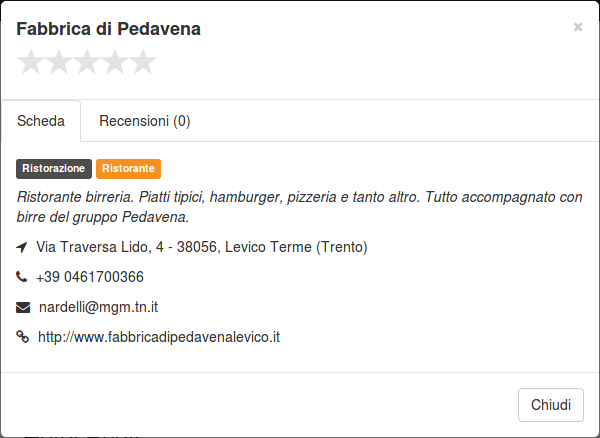Click the Chiudi button
Screen dimensions: 600x438
coord(551,405)
